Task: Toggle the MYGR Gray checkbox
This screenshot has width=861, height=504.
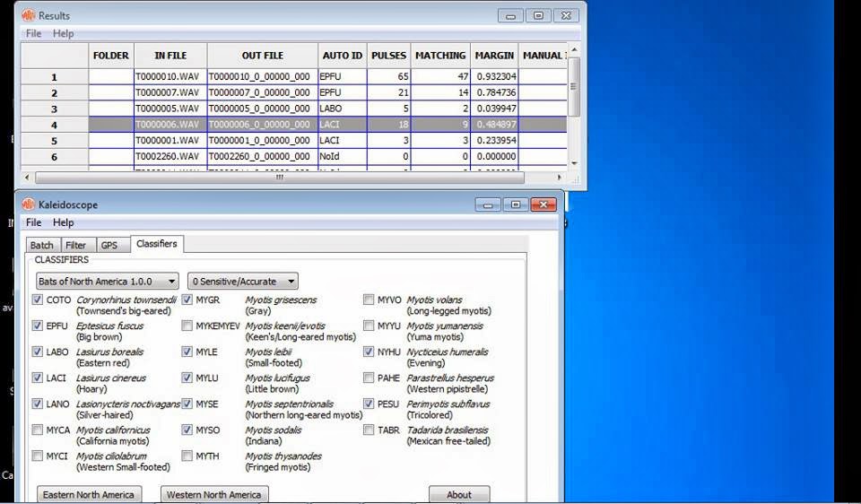Action: tap(187, 300)
